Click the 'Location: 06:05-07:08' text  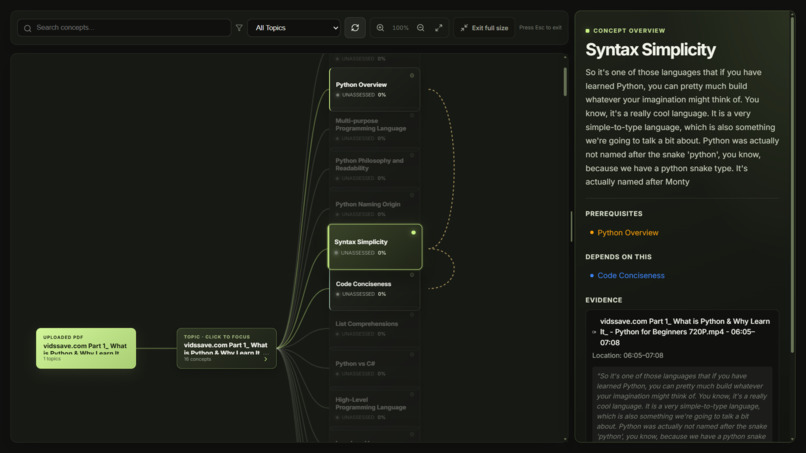[x=627, y=355]
